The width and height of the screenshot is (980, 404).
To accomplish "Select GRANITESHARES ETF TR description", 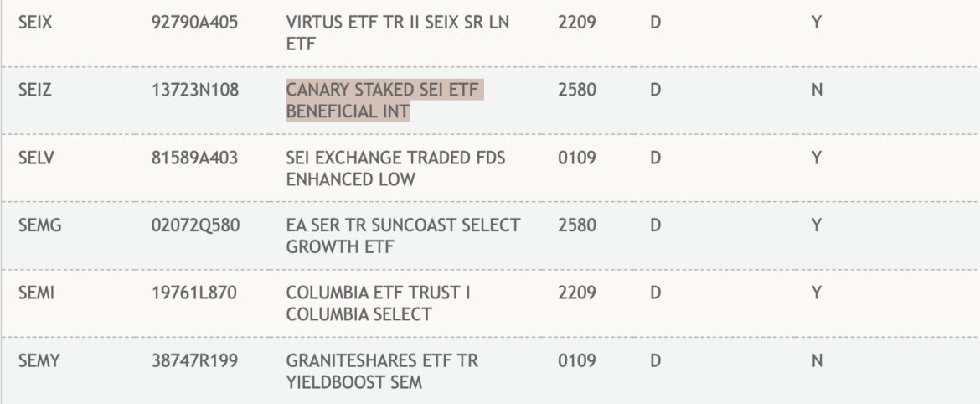I will 382,371.
